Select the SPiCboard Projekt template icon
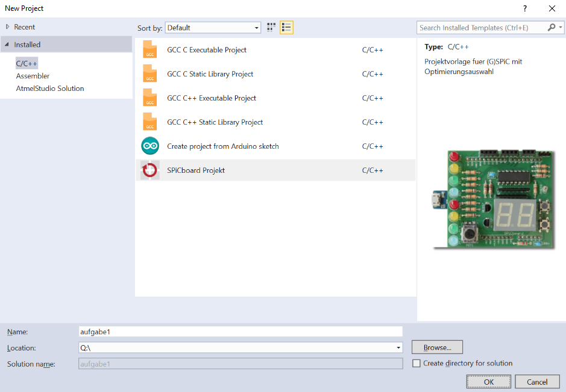 (x=150, y=170)
